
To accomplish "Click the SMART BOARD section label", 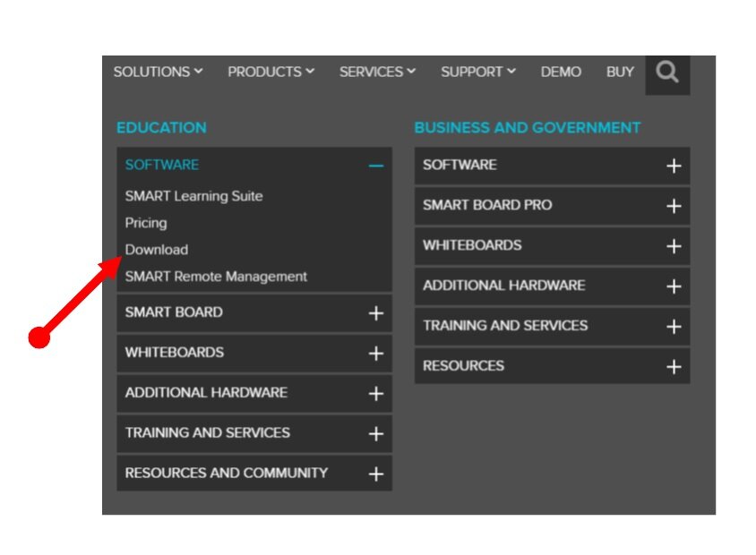I will (x=174, y=312).
